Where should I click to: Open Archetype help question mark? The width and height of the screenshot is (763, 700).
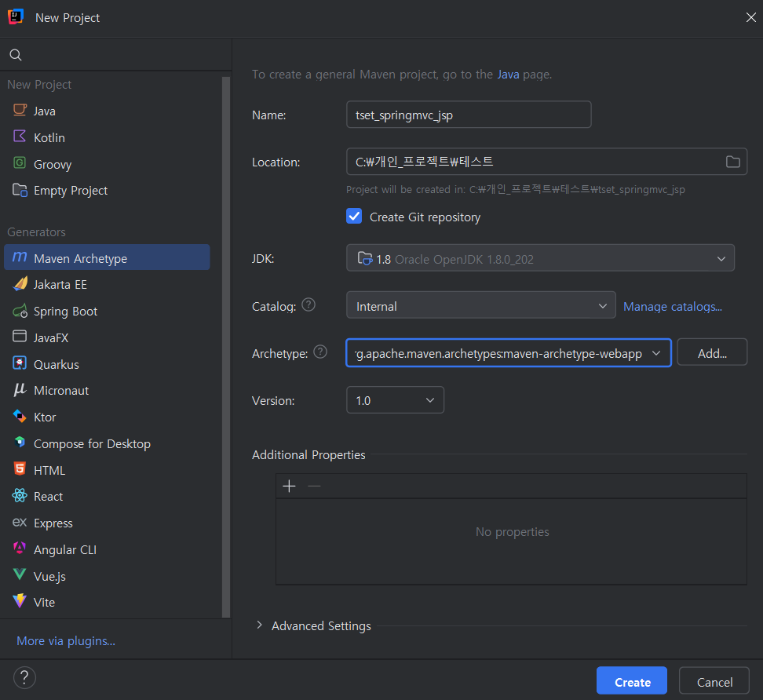320,352
